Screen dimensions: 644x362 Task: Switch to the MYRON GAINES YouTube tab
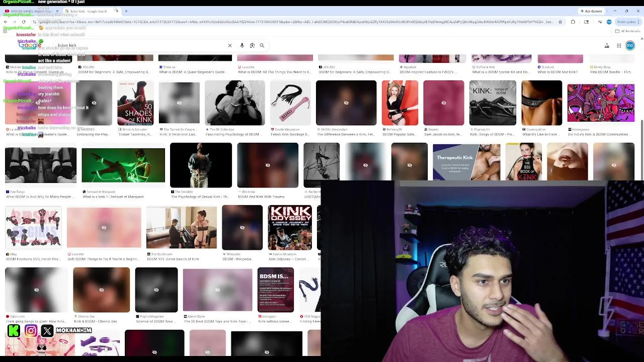pos(30,11)
